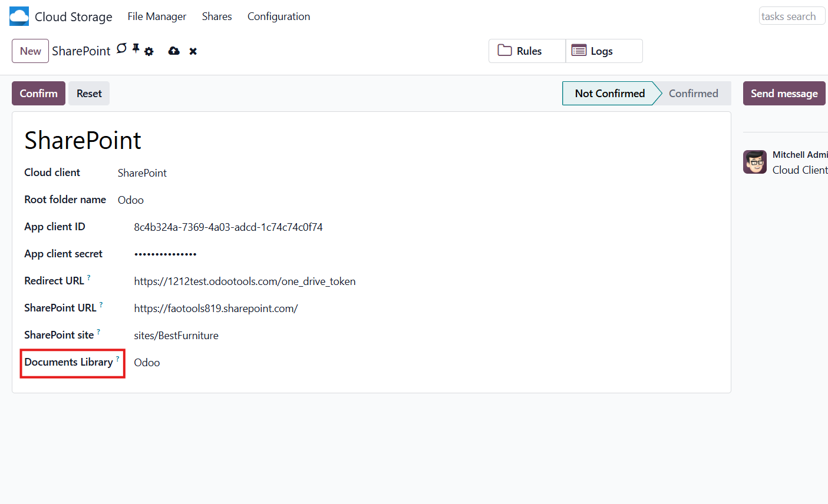Click the cloud upload save icon
This screenshot has width=828, height=504.
(x=174, y=51)
